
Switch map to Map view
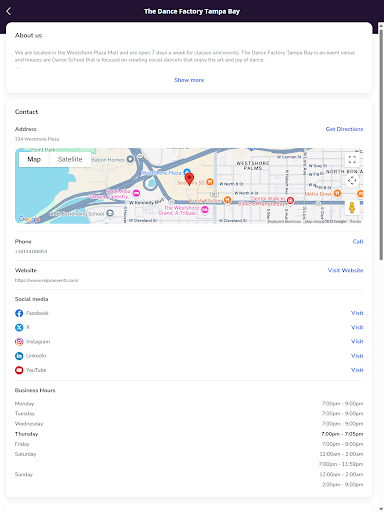pos(34,159)
